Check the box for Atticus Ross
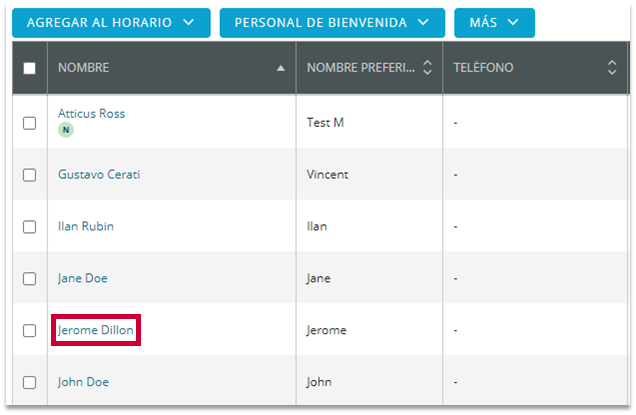The width and height of the screenshot is (636, 415). (x=29, y=123)
